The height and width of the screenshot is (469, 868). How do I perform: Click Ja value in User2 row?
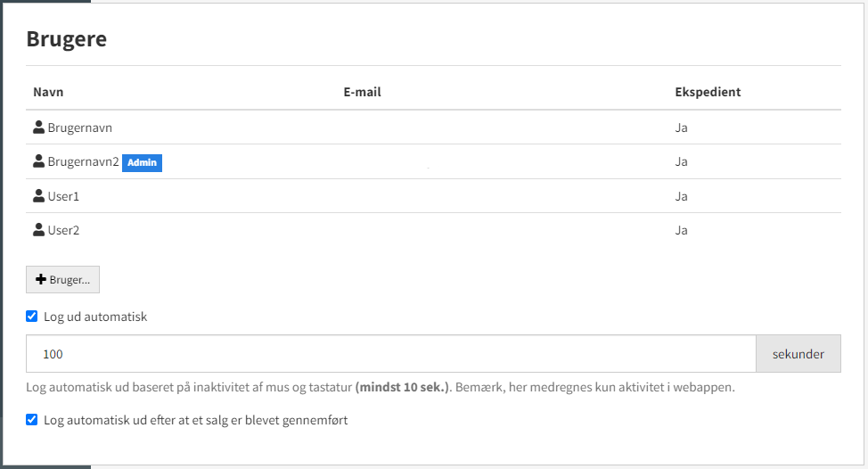click(x=681, y=230)
